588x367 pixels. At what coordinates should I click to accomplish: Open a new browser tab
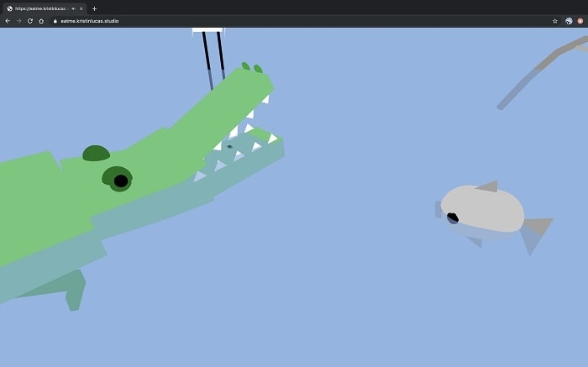pyautogui.click(x=94, y=8)
